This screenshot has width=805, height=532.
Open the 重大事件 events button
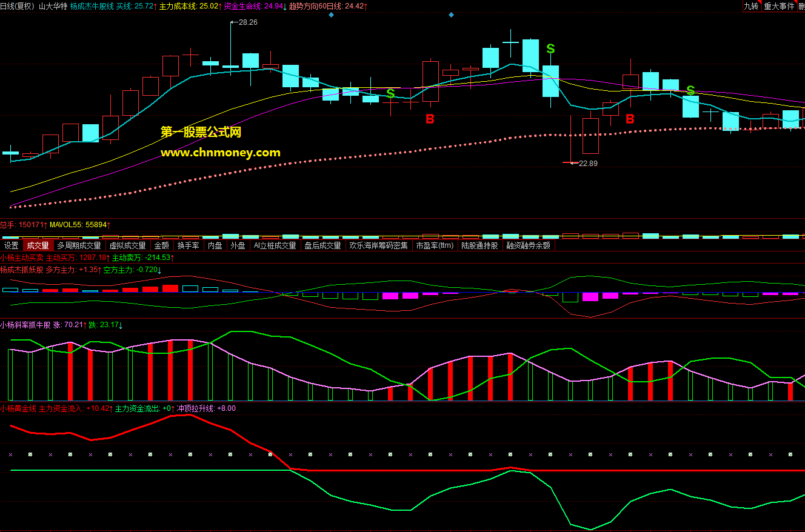tap(778, 6)
